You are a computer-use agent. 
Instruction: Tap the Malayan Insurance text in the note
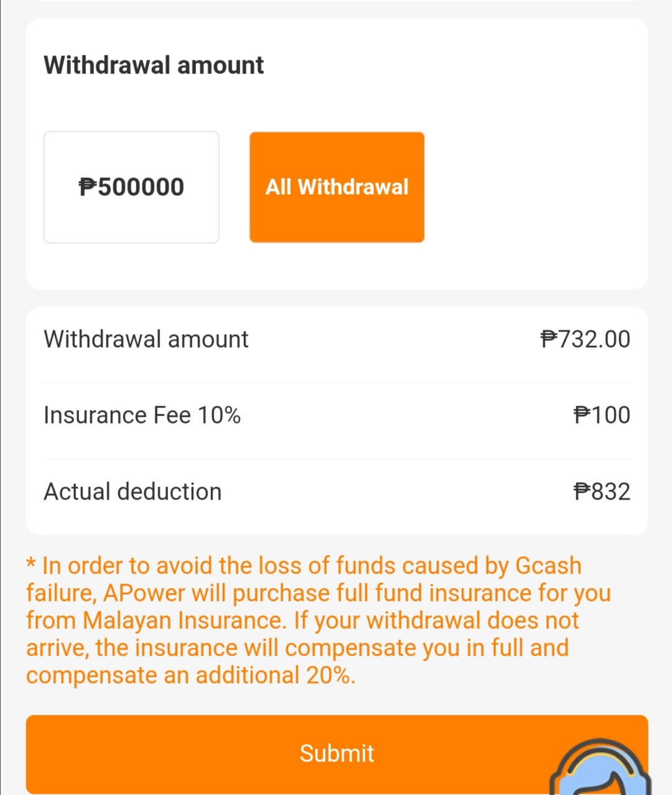pos(183,620)
